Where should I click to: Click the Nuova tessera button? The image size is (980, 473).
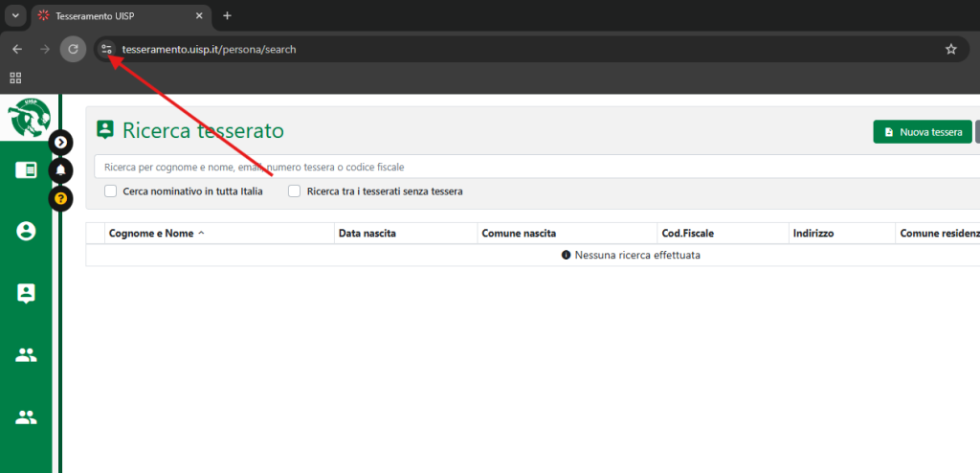923,132
